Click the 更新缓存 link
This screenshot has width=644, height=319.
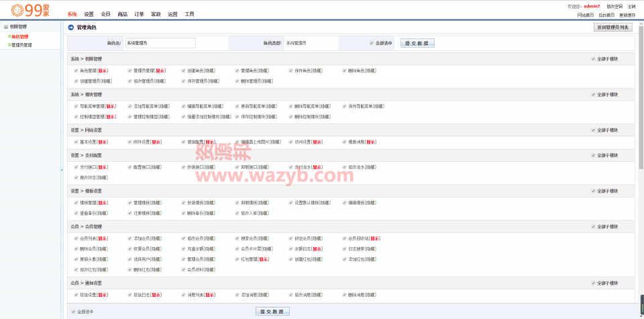click(x=627, y=15)
